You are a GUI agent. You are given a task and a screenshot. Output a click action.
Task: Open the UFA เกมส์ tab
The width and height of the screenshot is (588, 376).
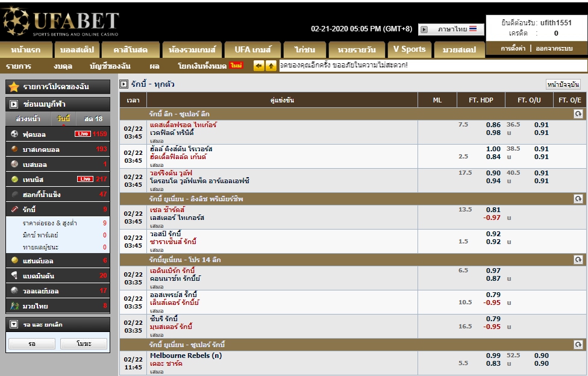coord(253,49)
